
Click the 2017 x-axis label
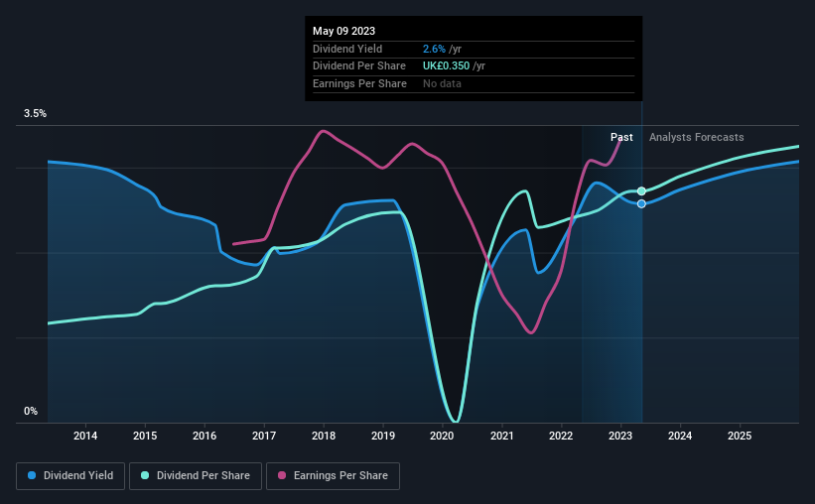pyautogui.click(x=264, y=436)
